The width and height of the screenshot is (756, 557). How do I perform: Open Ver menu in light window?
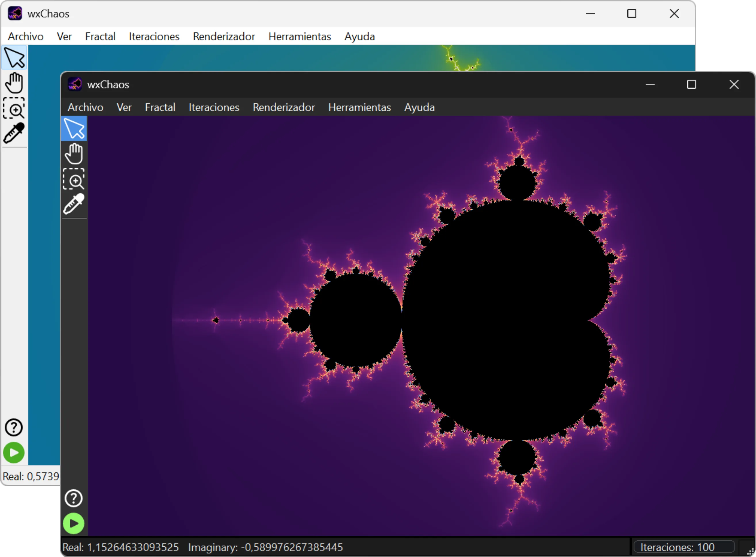pyautogui.click(x=64, y=37)
